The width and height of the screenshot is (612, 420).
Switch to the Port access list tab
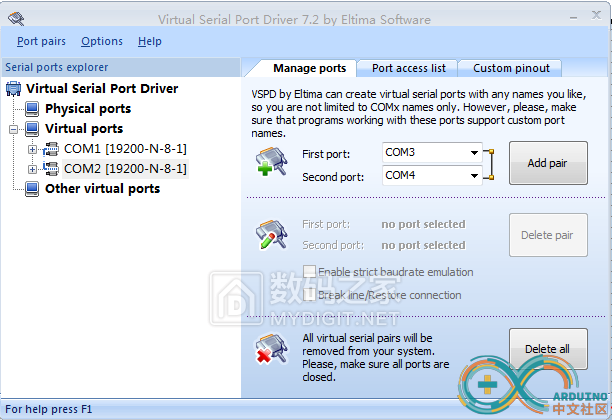408,68
